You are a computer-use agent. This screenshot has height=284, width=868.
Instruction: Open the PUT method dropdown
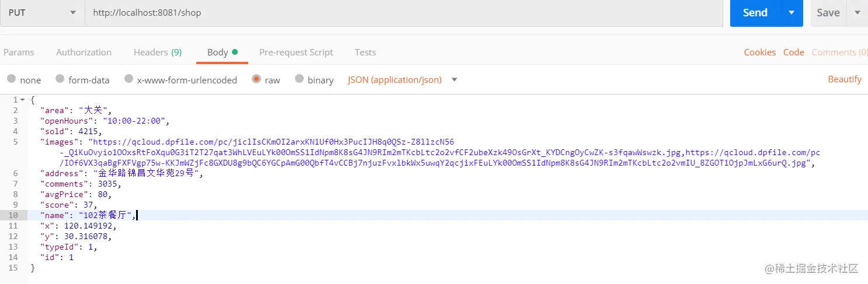point(42,13)
